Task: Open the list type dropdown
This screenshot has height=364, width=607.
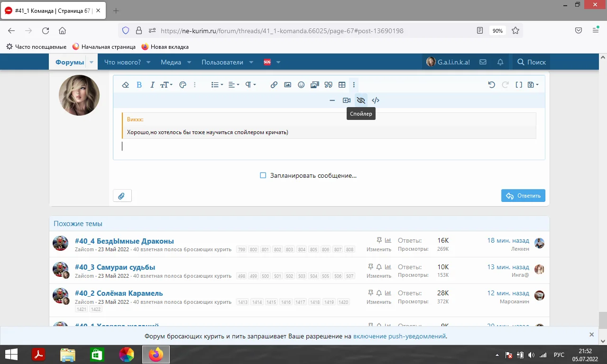Action: tap(217, 85)
